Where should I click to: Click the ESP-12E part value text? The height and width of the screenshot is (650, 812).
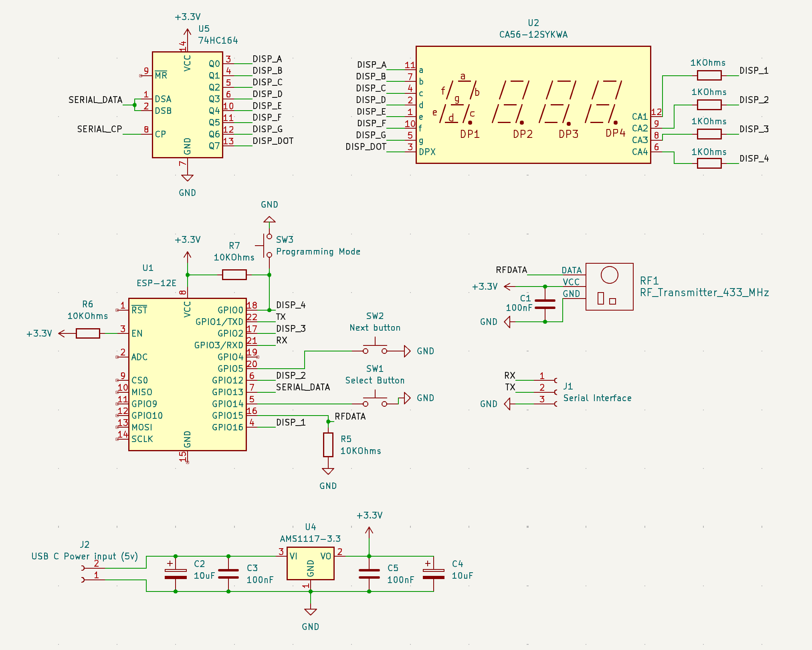(x=156, y=283)
